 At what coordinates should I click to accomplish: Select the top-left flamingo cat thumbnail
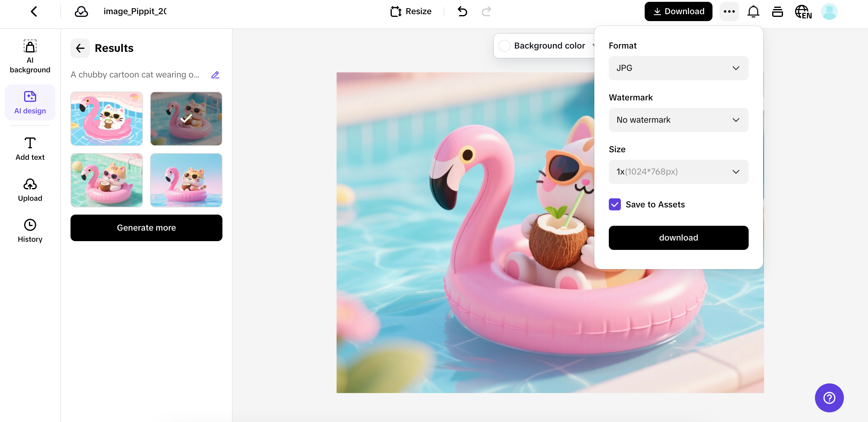pos(106,119)
